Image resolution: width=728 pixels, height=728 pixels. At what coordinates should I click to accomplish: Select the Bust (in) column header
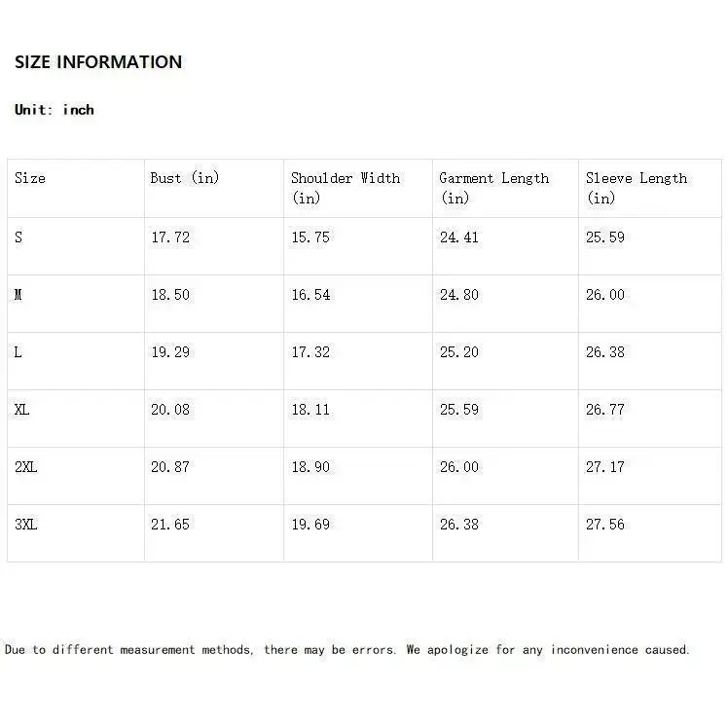pos(185,178)
